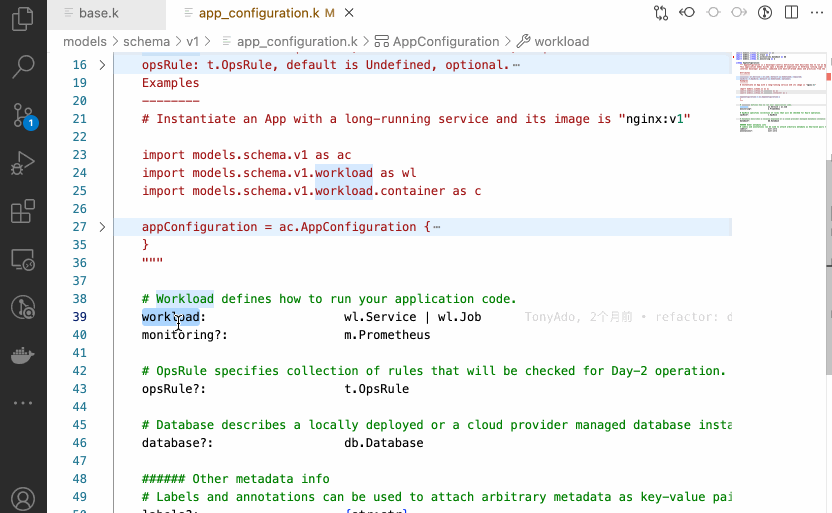Image resolution: width=832 pixels, height=513 pixels.
Task: Click the database? attribute
Action: tap(177, 443)
